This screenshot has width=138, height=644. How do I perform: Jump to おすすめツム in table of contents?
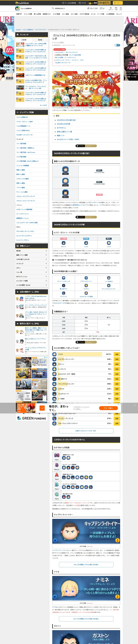[61, 128]
